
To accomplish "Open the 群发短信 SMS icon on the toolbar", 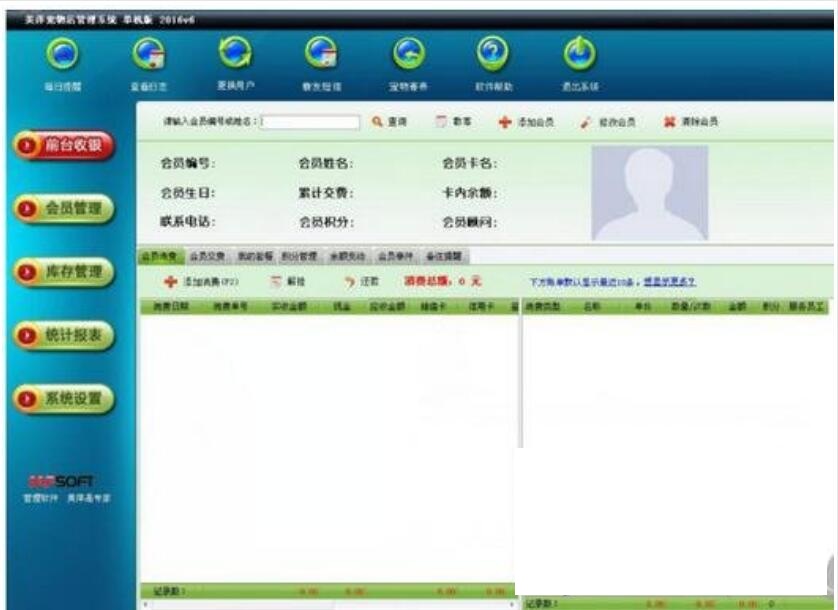I will [x=322, y=55].
